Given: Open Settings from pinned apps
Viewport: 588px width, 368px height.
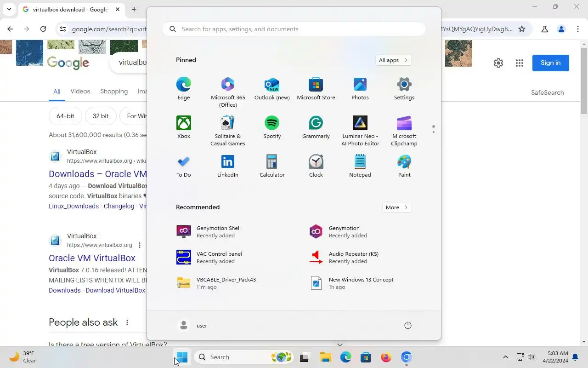Looking at the screenshot, I should tap(404, 89).
